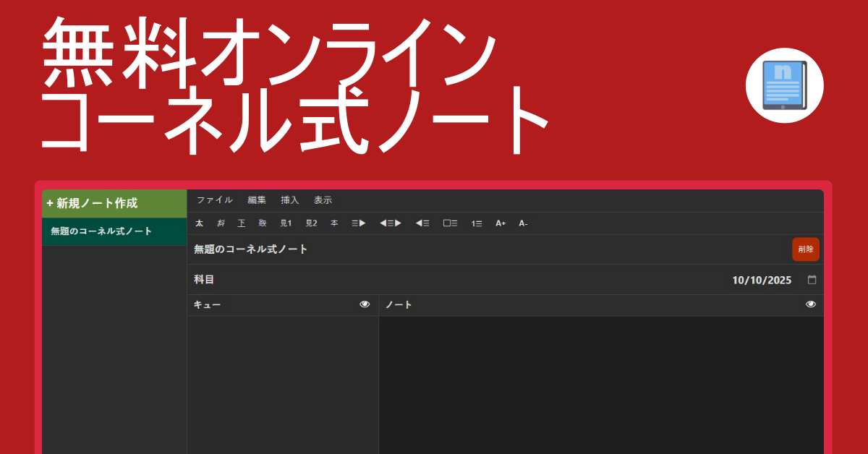The image size is (868, 454).
Task: Click the キュー column header label
Action: [207, 305]
